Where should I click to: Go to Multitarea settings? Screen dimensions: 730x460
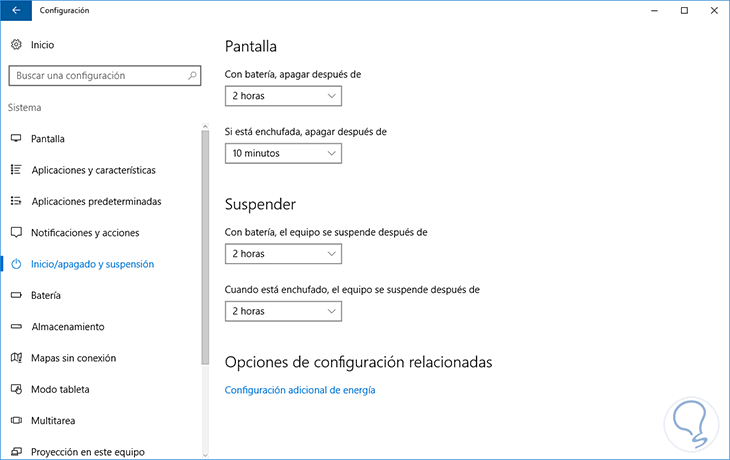tap(54, 421)
